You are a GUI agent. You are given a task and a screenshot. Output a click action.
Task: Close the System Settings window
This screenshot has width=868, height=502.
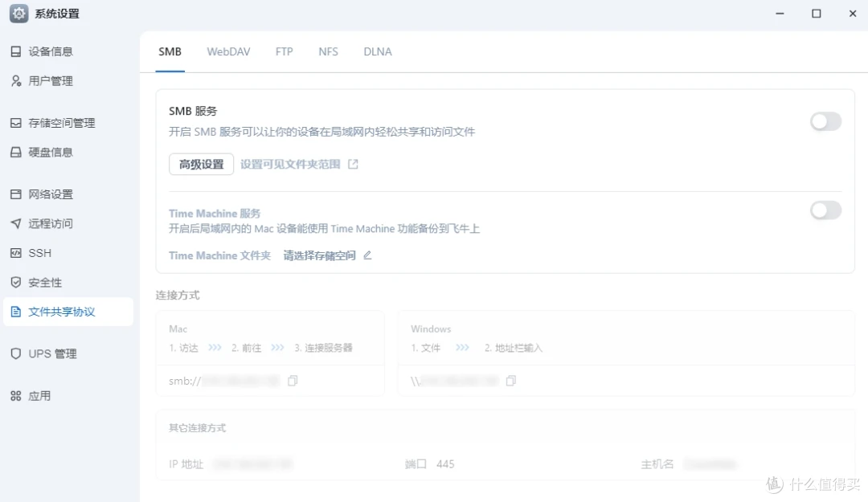(853, 14)
